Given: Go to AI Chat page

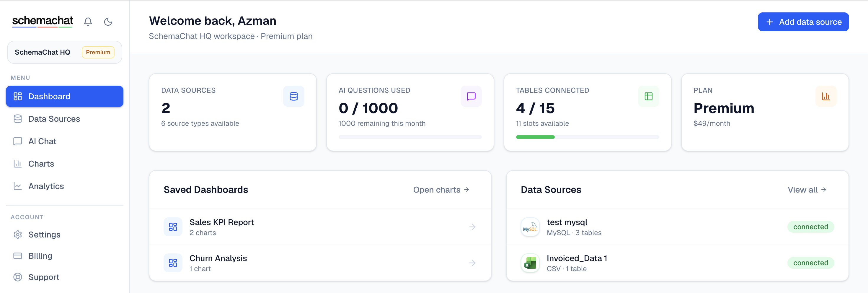Looking at the screenshot, I should 65,141.
